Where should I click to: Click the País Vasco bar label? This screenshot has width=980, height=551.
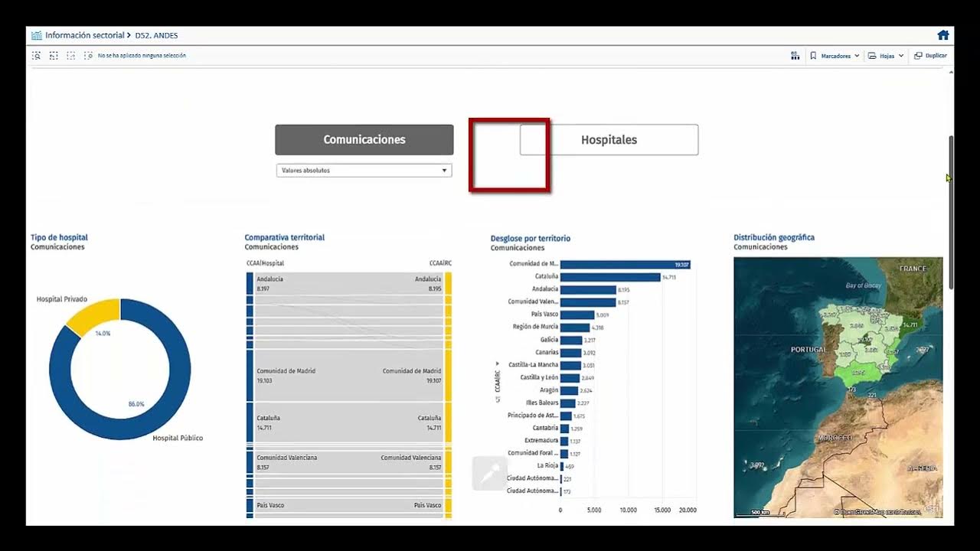coord(544,315)
